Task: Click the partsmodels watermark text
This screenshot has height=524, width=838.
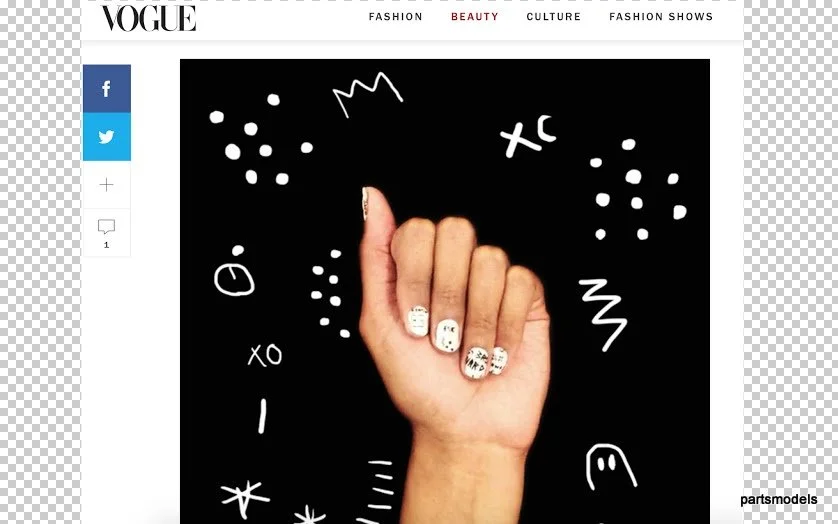Action: (x=779, y=499)
